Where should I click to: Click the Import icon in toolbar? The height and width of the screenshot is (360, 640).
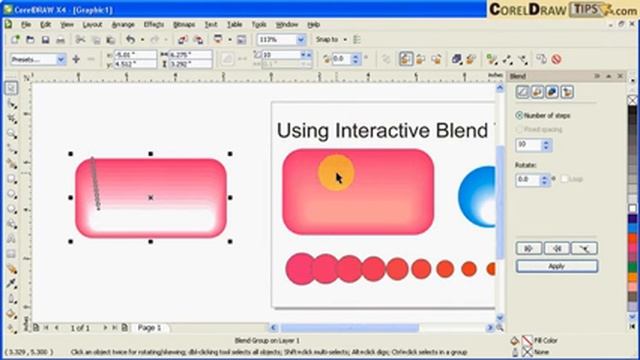182,40
